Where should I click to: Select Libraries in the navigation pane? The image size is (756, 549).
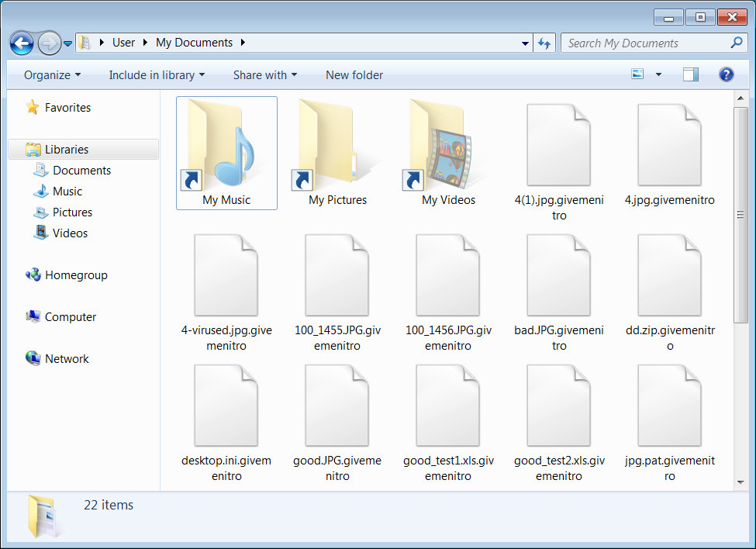[66, 150]
